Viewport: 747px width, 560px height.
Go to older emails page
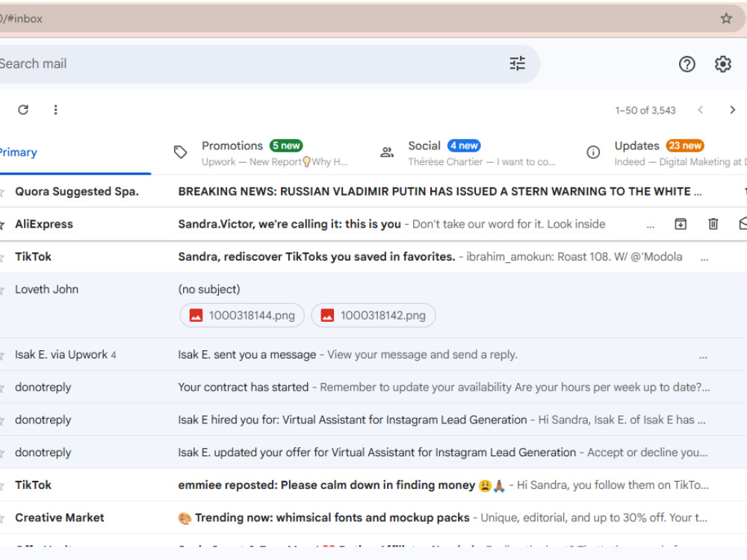732,110
